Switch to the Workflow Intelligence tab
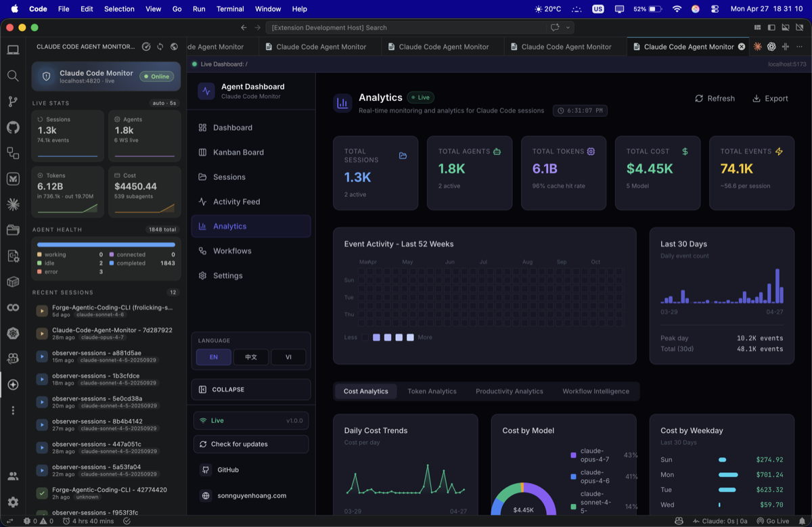The height and width of the screenshot is (527, 812). tap(595, 391)
